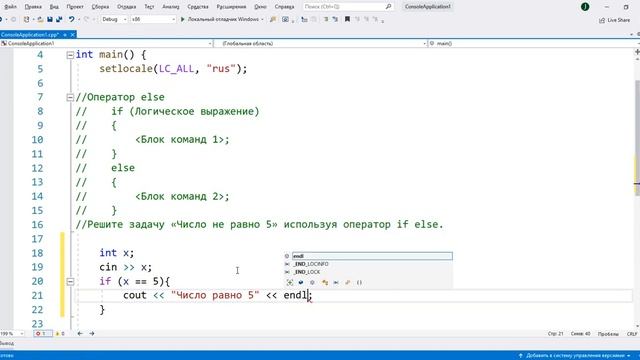Collapse the if (x == 5) block
The image size is (640, 360).
70,281
